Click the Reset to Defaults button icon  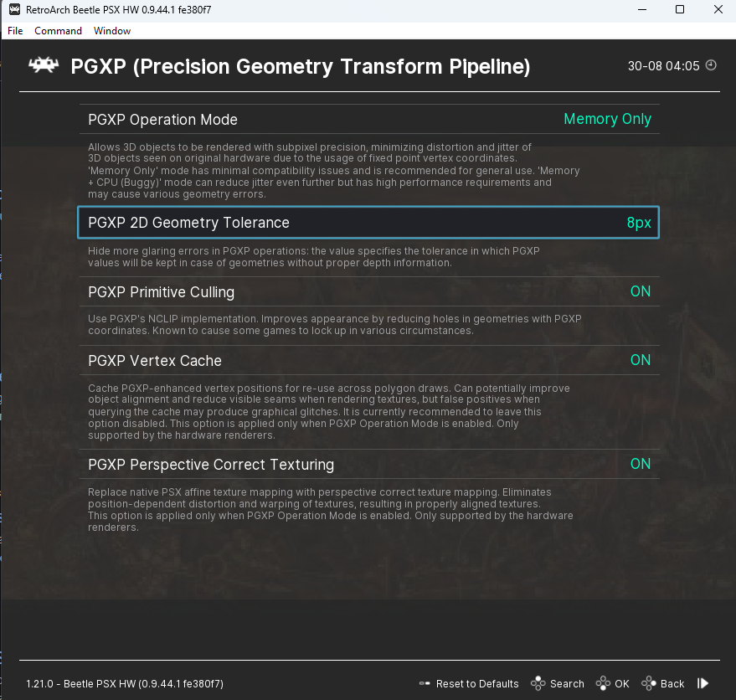point(425,683)
